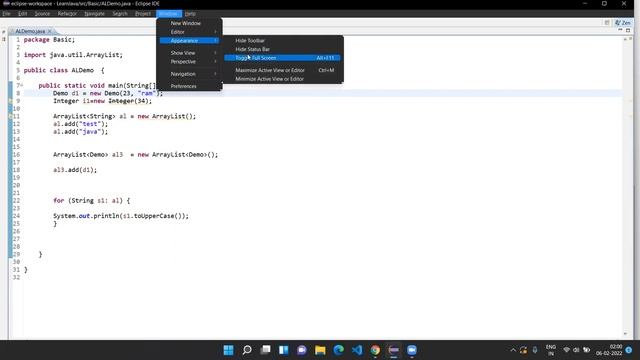This screenshot has width=640, height=360.
Task: Open the File menu
Action: point(6,13)
